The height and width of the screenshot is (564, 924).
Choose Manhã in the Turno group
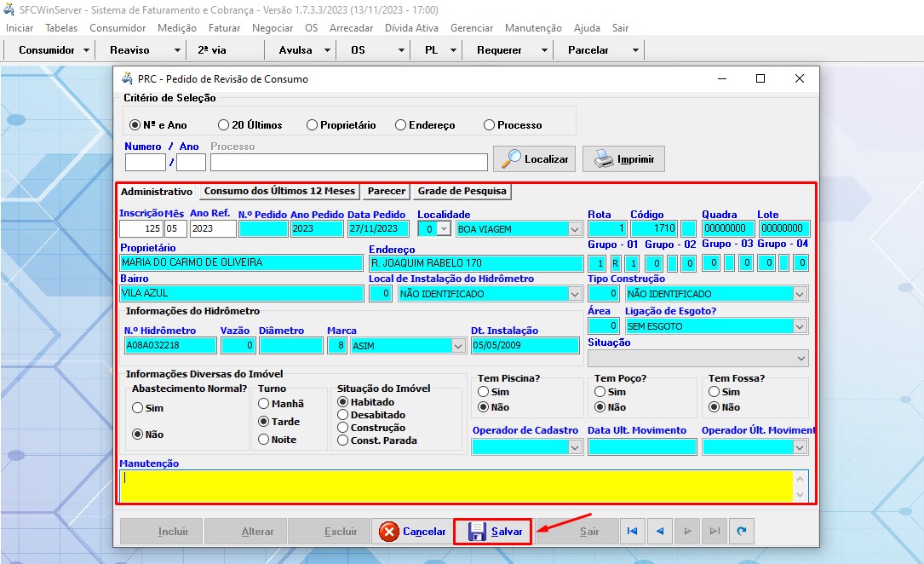[264, 404]
